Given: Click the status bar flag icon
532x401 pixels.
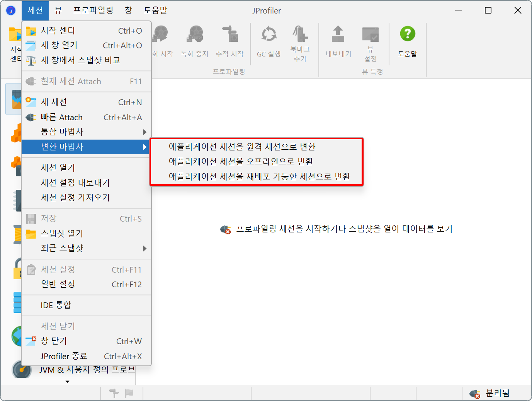Looking at the screenshot, I should point(129,393).
